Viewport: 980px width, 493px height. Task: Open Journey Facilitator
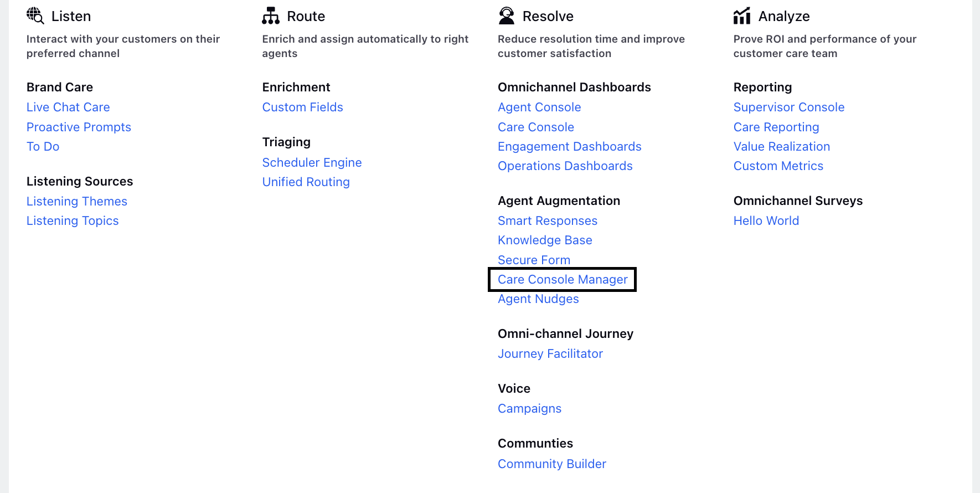550,353
